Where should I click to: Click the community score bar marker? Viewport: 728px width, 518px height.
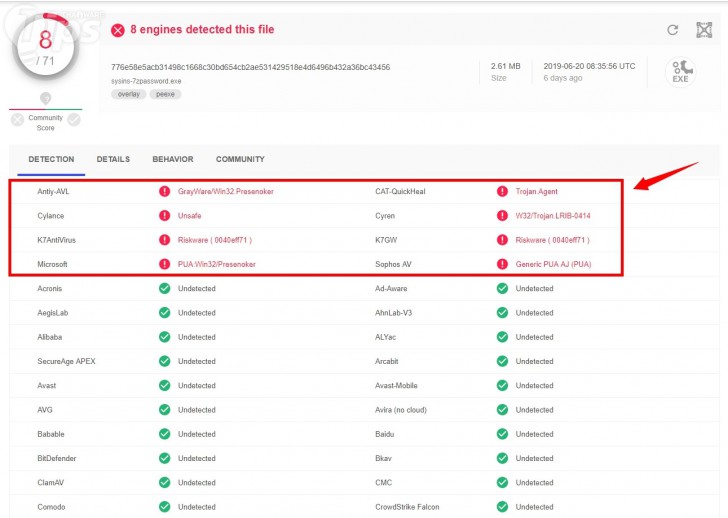pos(45,98)
